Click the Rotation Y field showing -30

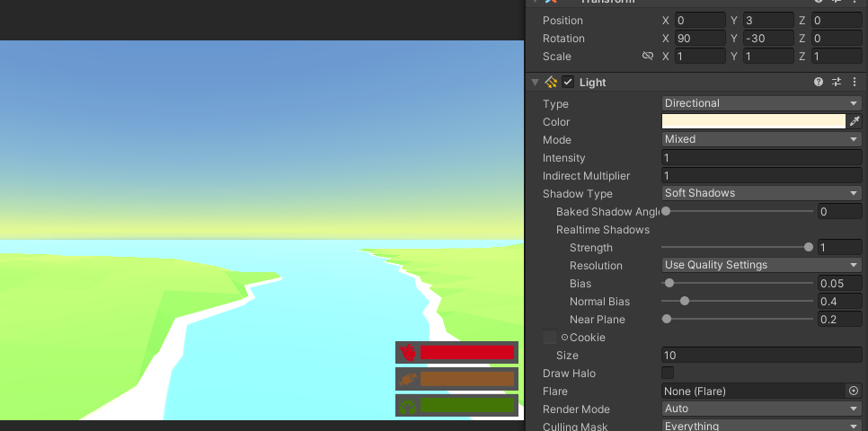[x=768, y=39]
